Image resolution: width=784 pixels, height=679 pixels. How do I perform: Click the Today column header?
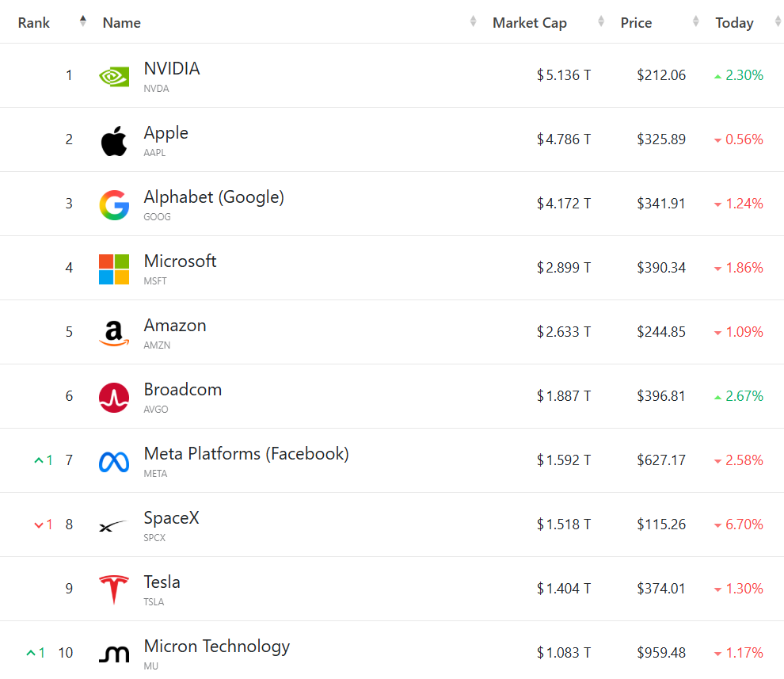tap(734, 23)
